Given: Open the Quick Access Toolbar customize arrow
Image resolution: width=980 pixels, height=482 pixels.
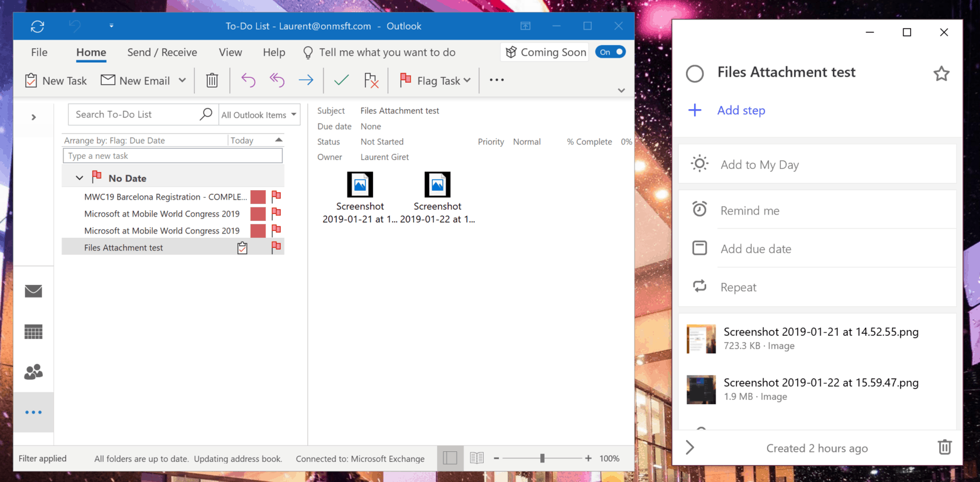Looking at the screenshot, I should coord(111,26).
